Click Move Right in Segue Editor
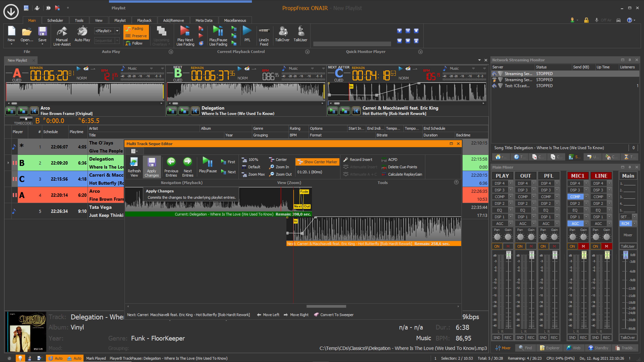Viewport: 644px width, 362px height. [x=296, y=315]
